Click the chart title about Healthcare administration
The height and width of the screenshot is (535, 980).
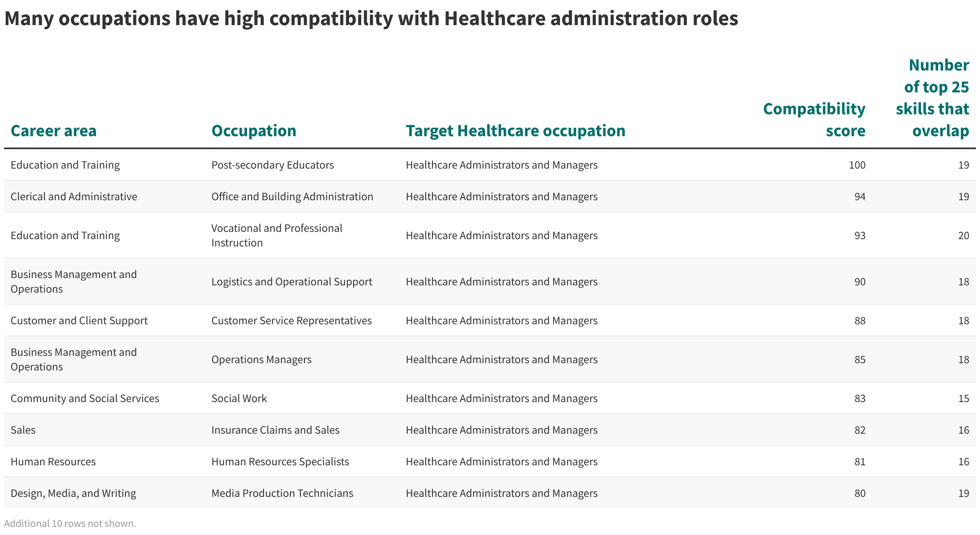pos(371,19)
